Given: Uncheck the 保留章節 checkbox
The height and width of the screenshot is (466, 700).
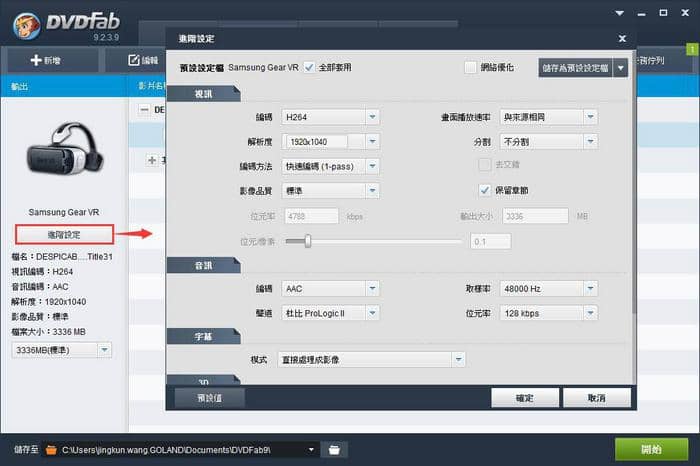Looking at the screenshot, I should coord(485,190).
